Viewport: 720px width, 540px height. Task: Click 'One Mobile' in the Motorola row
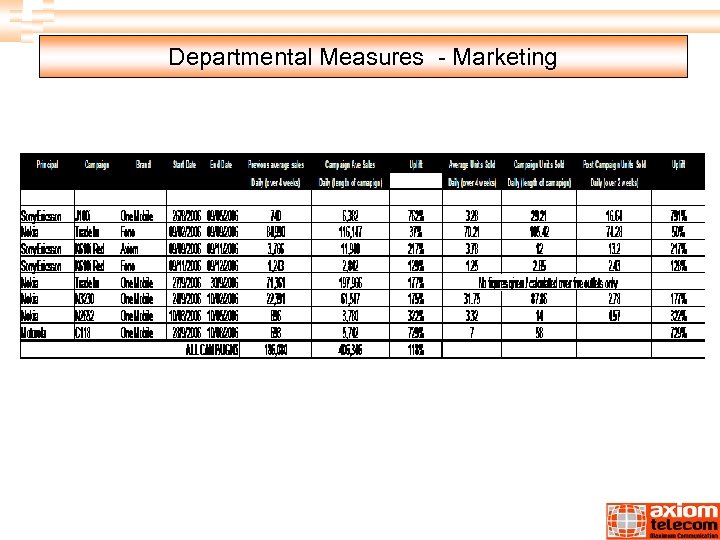point(137,332)
